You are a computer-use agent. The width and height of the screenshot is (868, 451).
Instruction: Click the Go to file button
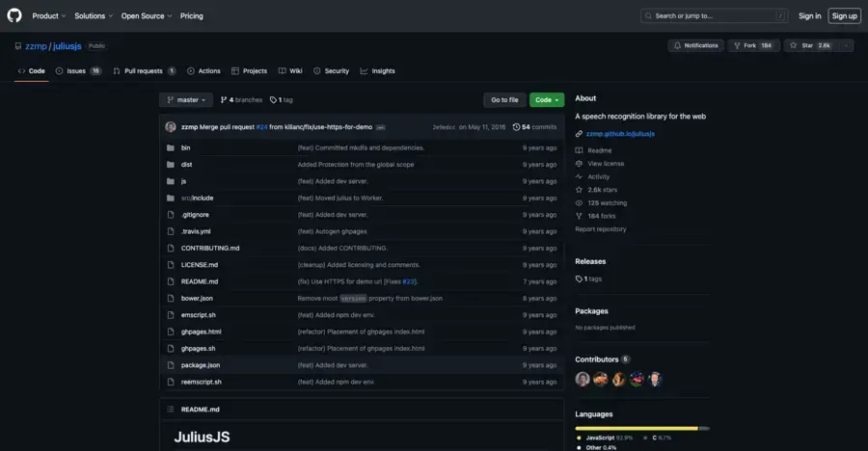(504, 99)
